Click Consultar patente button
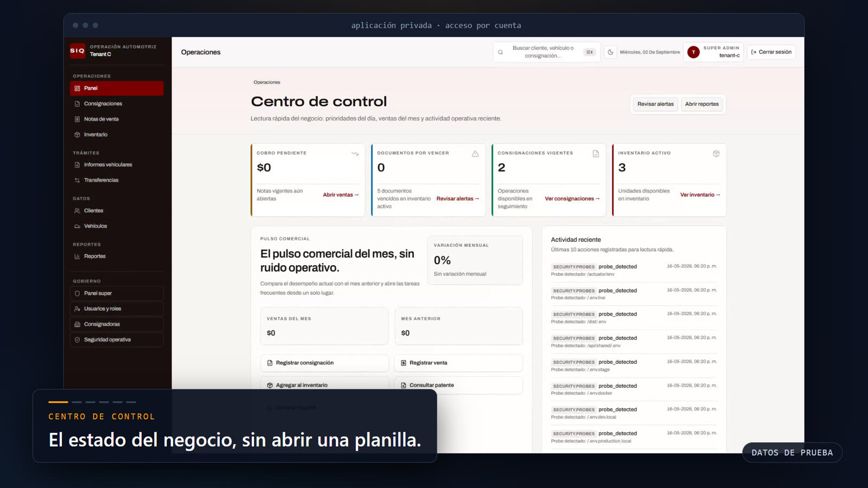This screenshot has height=488, width=868. [x=458, y=385]
